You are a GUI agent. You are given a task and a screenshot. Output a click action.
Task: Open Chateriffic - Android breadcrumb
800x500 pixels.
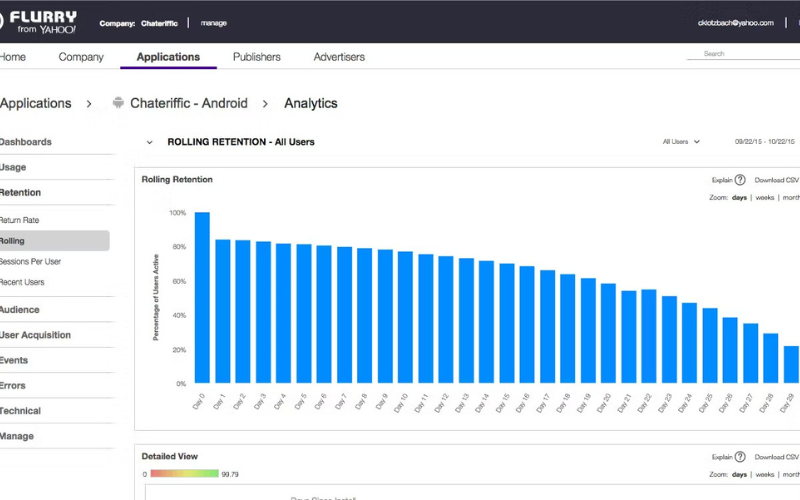(x=189, y=103)
